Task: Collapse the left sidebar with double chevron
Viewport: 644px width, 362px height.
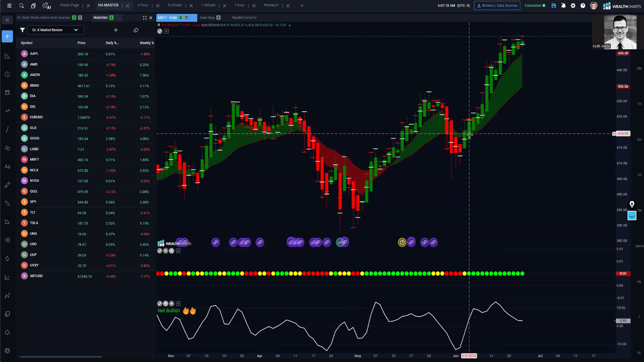Action: (7, 20)
